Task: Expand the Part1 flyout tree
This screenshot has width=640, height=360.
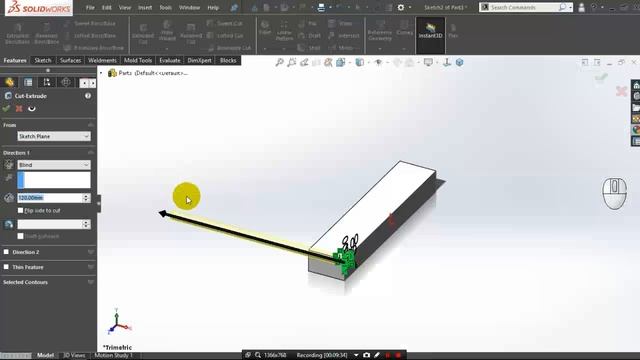Action: 101,73
